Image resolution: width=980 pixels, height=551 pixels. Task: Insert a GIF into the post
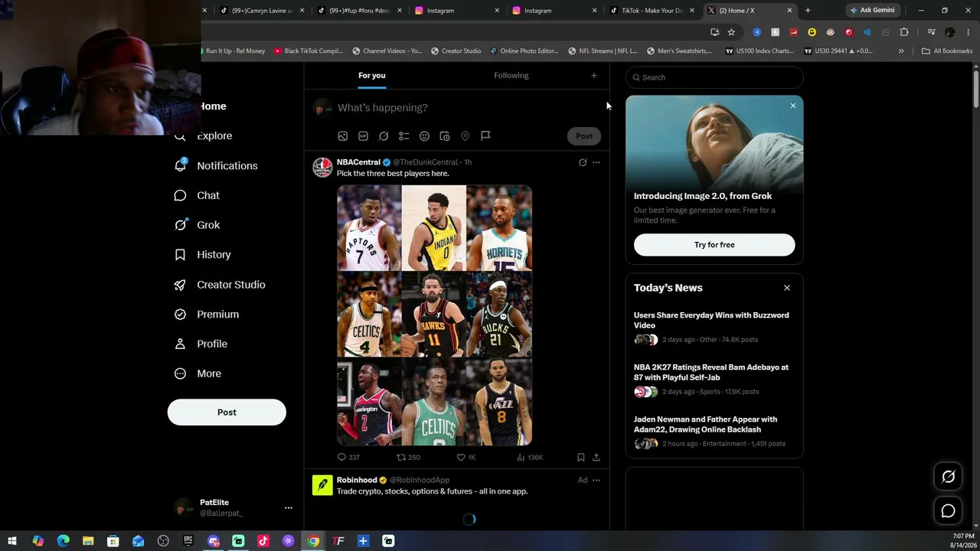pyautogui.click(x=363, y=136)
